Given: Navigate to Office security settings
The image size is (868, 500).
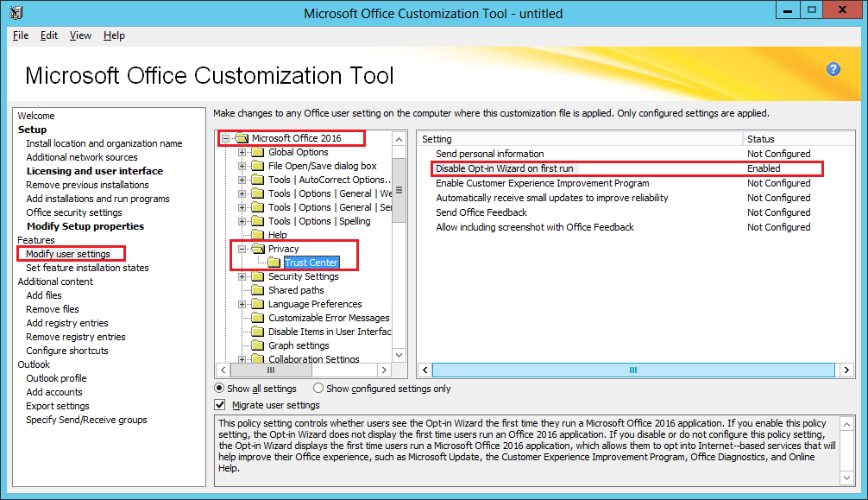Looking at the screenshot, I should tap(74, 212).
